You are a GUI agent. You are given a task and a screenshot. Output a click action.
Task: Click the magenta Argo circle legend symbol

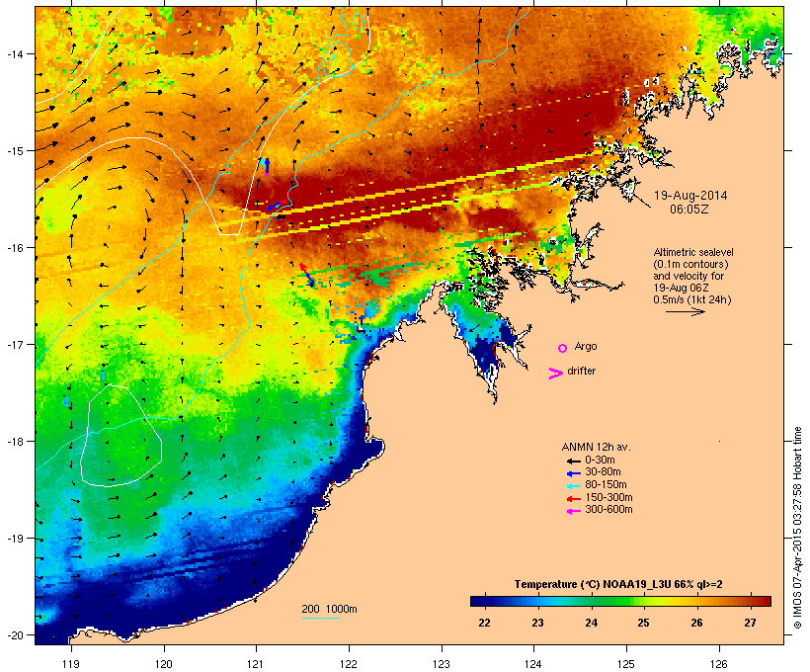point(563,349)
